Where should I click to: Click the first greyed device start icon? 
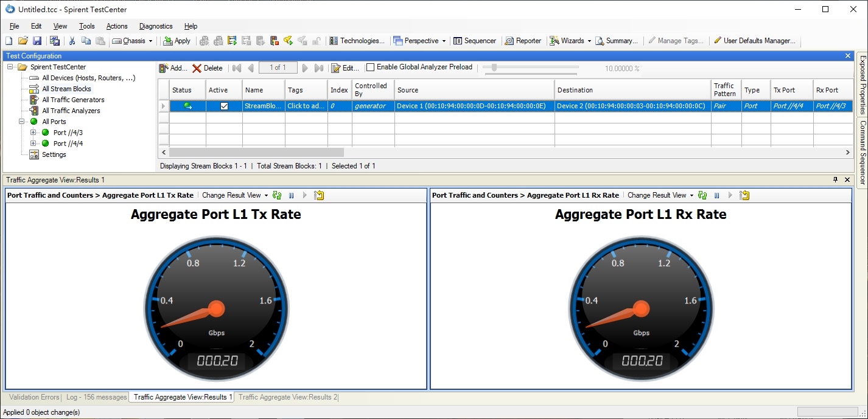(205, 41)
